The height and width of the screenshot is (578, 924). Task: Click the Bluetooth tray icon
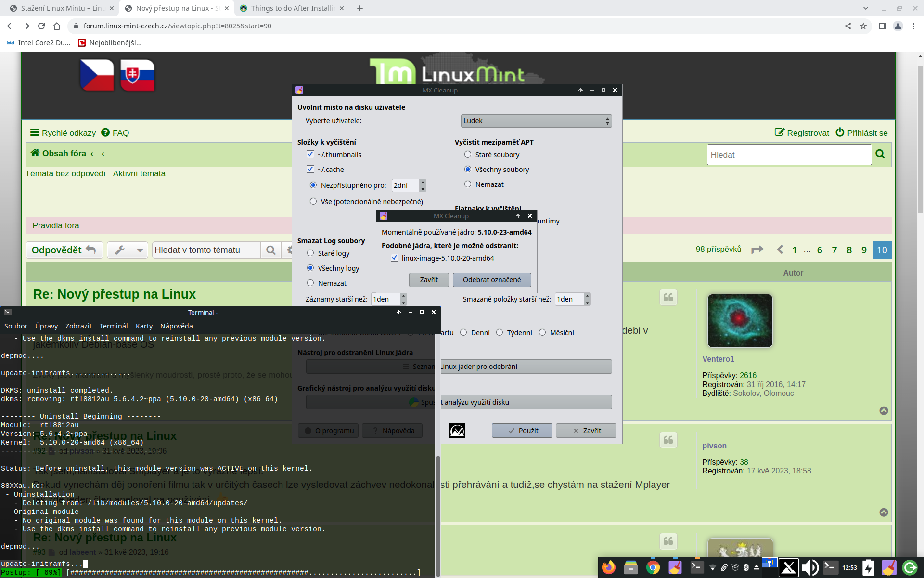point(746,567)
